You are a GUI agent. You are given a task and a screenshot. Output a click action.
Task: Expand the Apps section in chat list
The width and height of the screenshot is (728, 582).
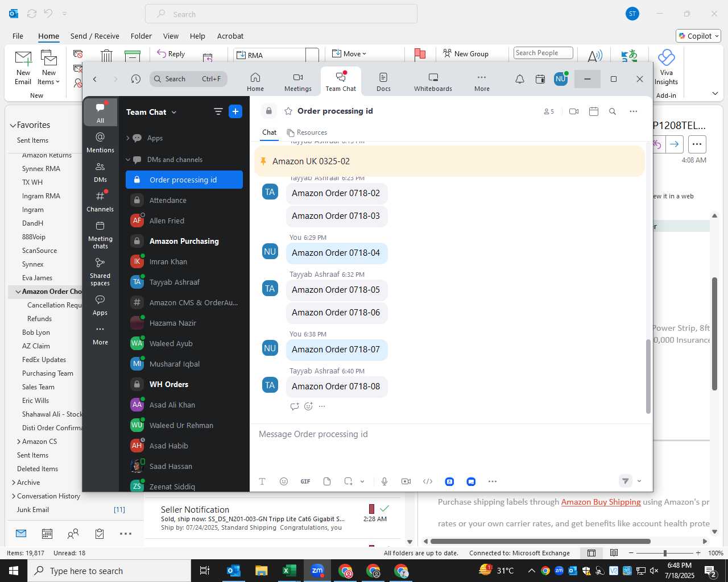(x=128, y=138)
